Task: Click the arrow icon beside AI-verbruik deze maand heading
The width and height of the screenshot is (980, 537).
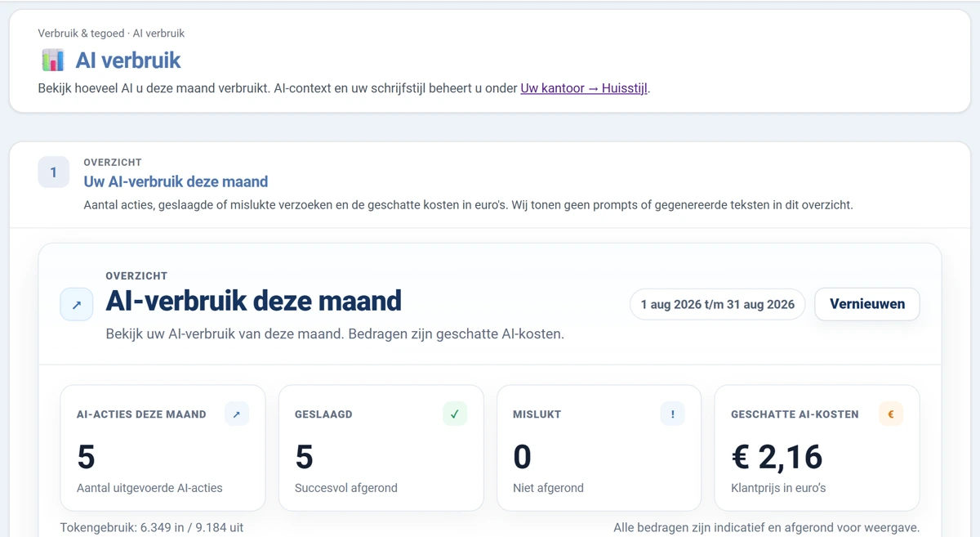Action: point(77,305)
